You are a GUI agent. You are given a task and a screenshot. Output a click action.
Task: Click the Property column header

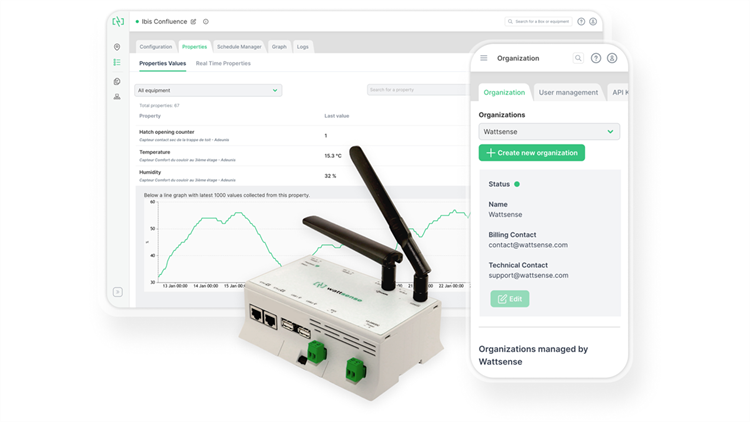[x=150, y=116]
